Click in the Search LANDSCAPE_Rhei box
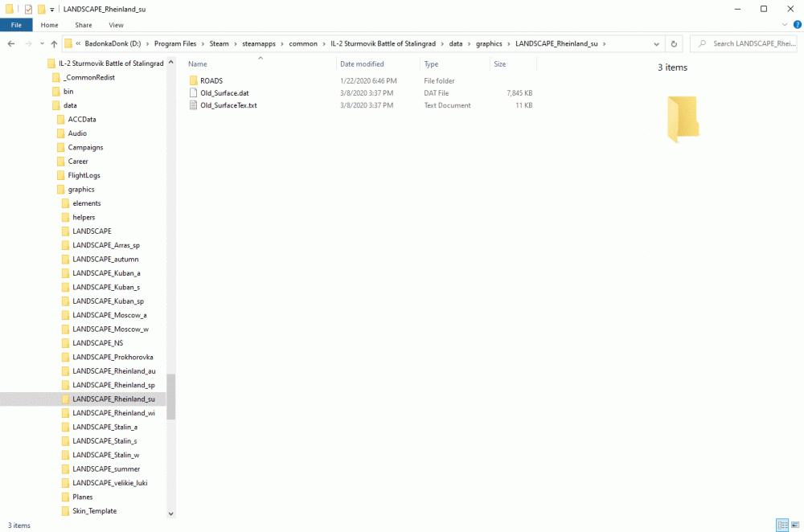Screen dimensions: 804x532 click(x=743, y=43)
